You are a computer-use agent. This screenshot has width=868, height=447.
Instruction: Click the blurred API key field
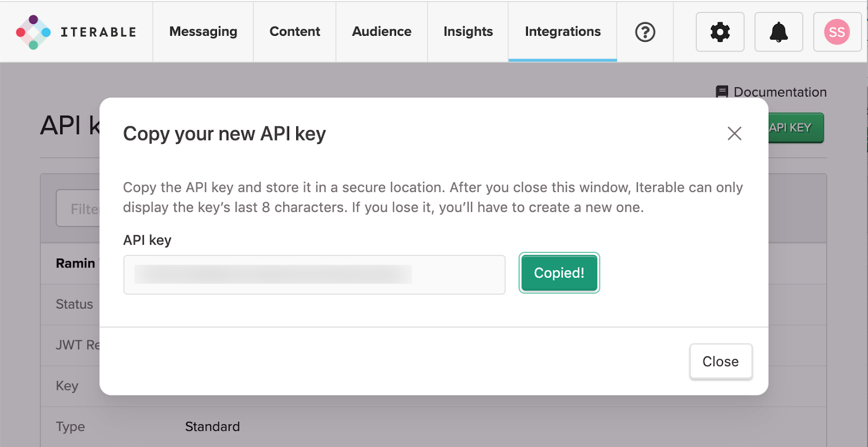[x=314, y=274]
